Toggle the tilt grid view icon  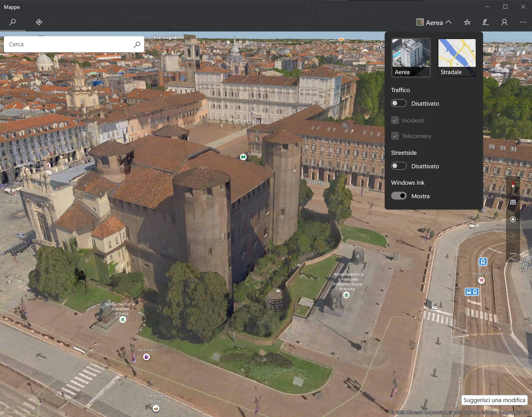(513, 202)
